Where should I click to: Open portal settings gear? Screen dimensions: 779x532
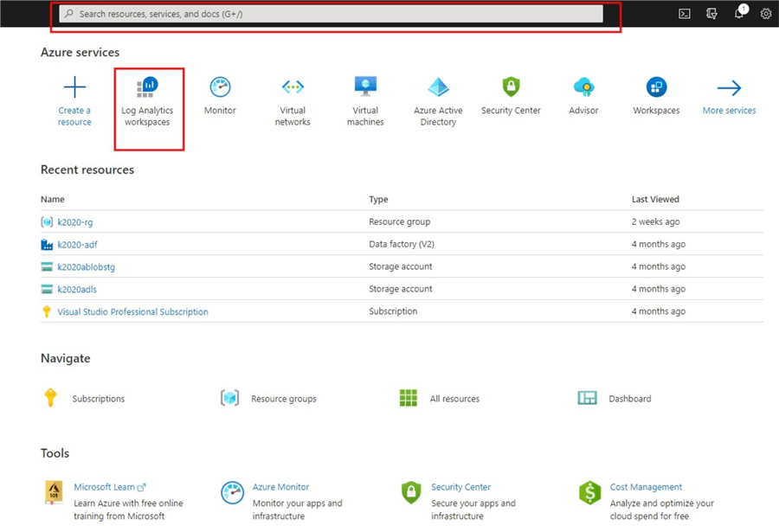[766, 14]
